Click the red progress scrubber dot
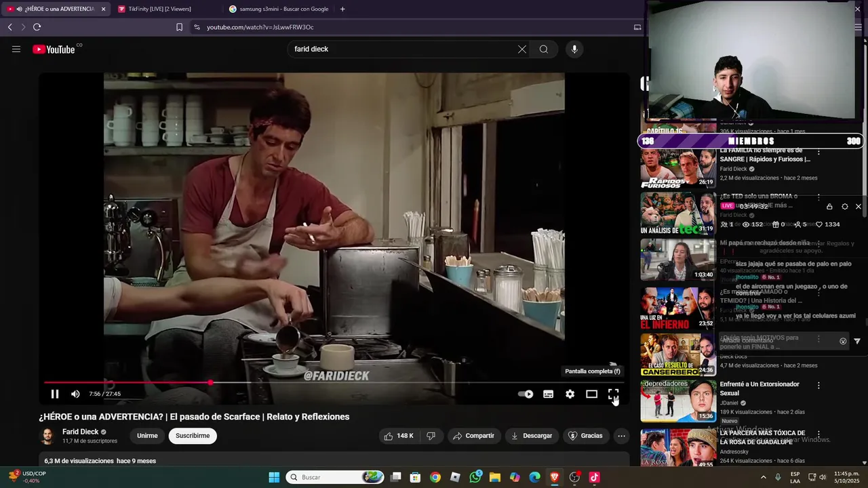This screenshot has width=868, height=488. tap(210, 383)
